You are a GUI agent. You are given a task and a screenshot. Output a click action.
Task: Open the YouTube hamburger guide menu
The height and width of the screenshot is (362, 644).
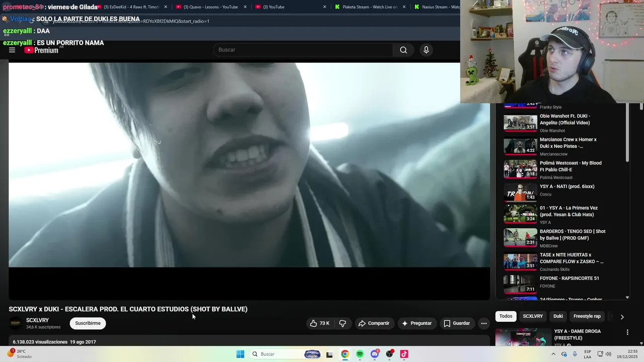[x=12, y=50]
